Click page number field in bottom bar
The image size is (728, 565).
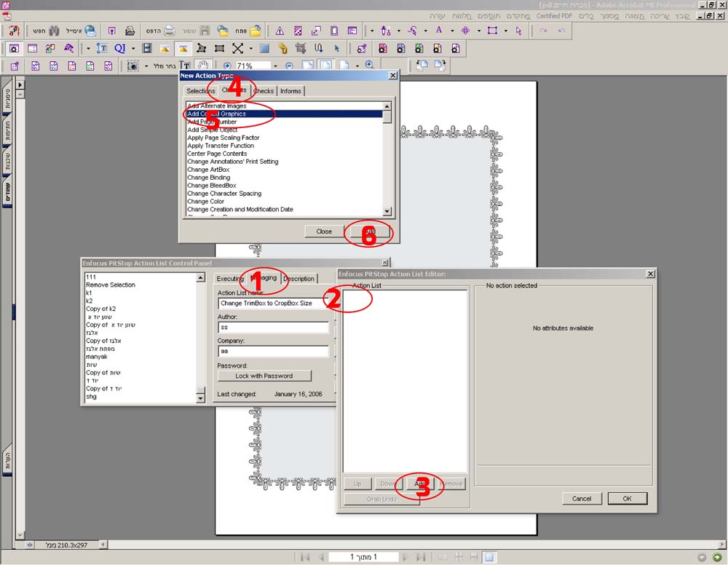click(x=363, y=557)
